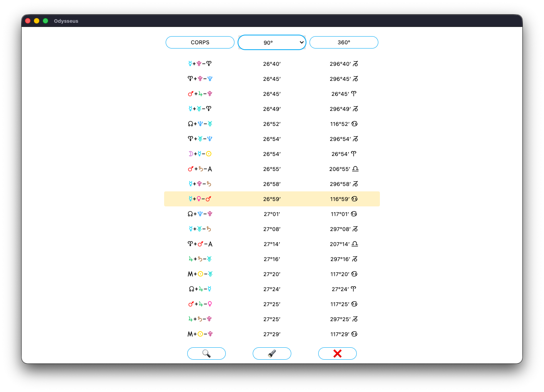Click the Mars+Jupiter−Venus formula in the 117°25′ row
This screenshot has height=392, width=544.
pyautogui.click(x=200, y=304)
